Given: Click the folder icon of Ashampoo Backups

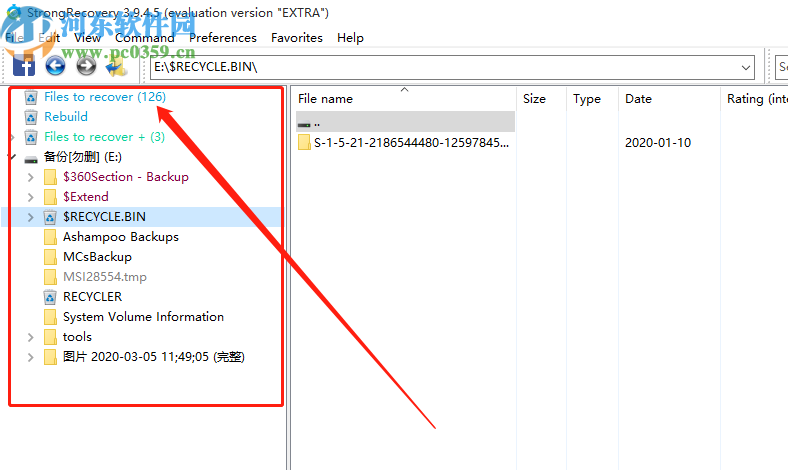Looking at the screenshot, I should pos(50,237).
